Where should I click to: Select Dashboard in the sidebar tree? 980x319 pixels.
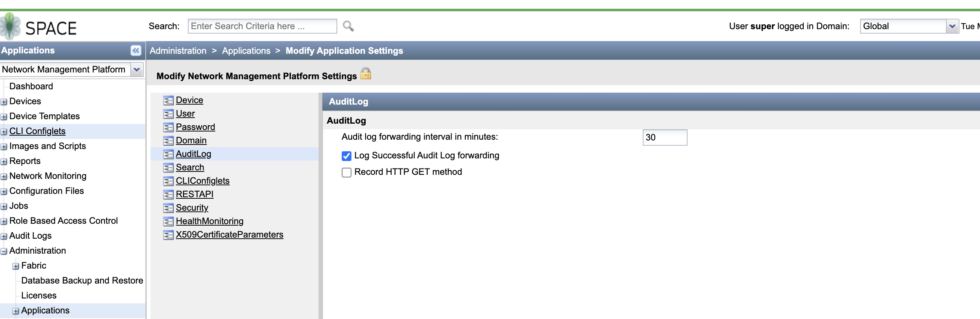pos(31,86)
